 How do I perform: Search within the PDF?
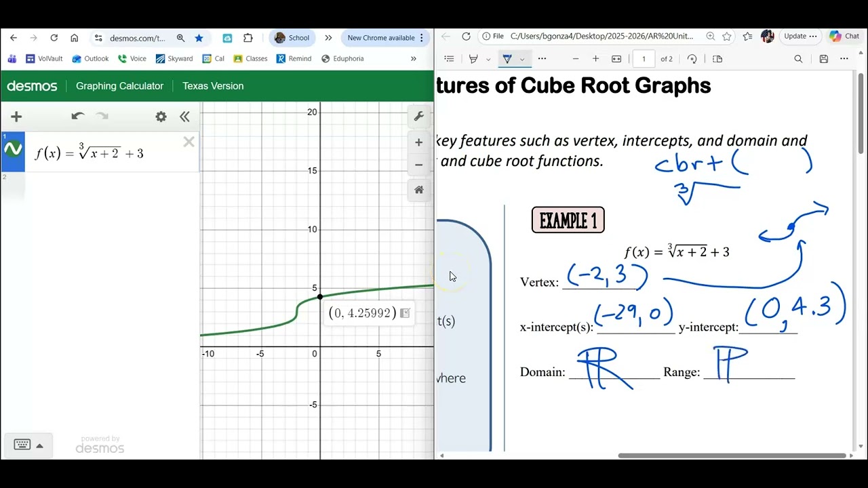pyautogui.click(x=798, y=59)
